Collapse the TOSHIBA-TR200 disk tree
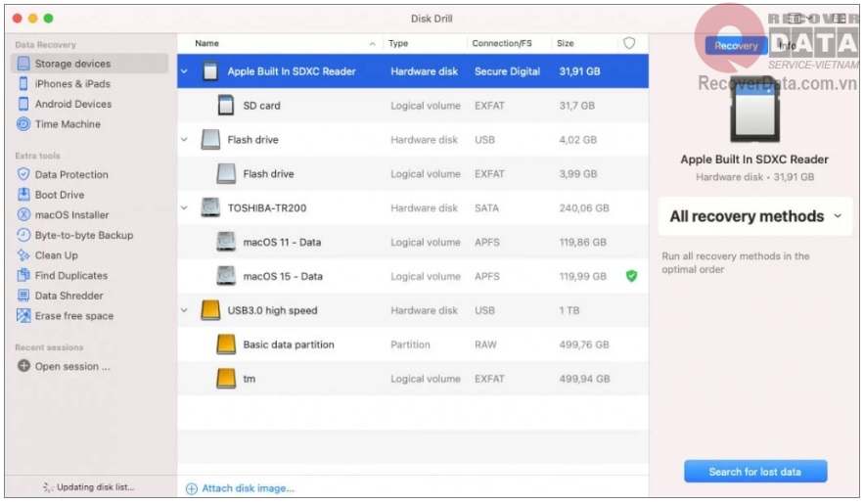Viewport: 864px width, 504px height. click(185, 207)
